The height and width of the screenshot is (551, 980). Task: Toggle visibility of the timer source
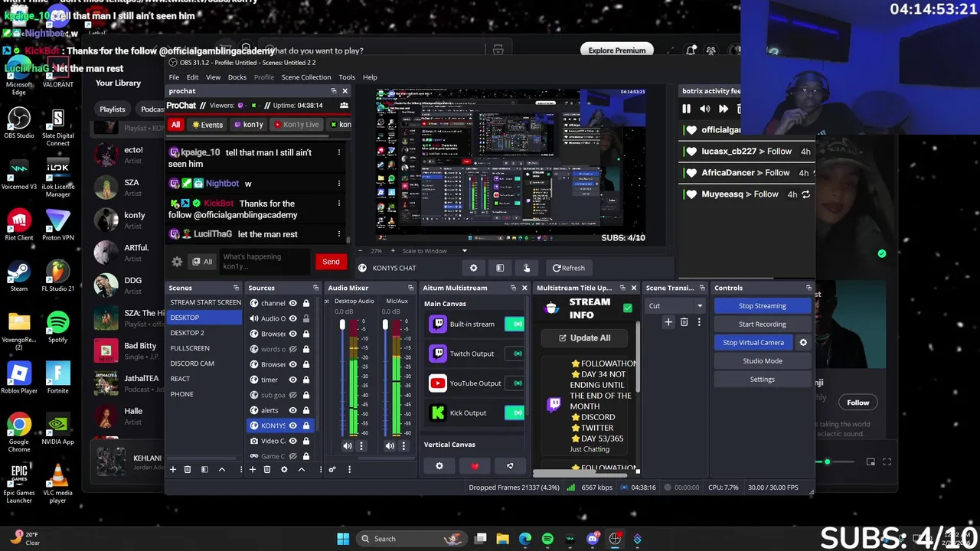point(292,380)
